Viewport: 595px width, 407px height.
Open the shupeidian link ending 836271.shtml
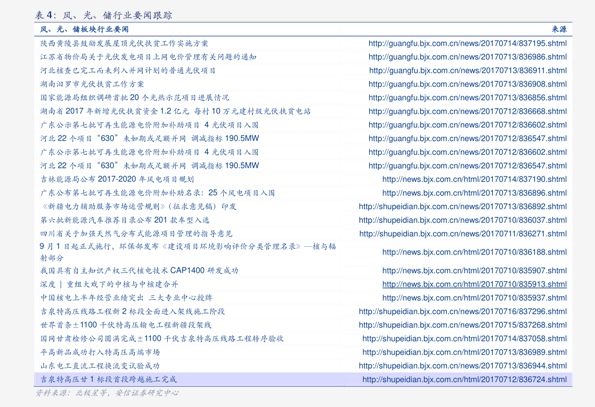coord(463,234)
